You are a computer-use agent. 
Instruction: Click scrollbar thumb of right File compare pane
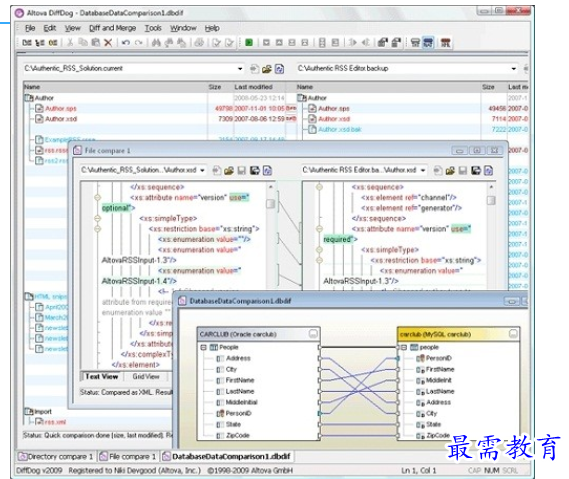pyautogui.click(x=491, y=200)
